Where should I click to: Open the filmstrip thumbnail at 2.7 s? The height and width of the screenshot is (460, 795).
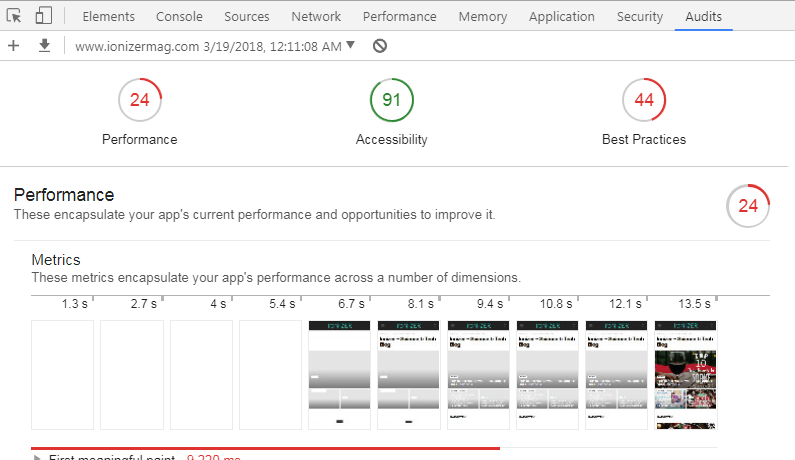pyautogui.click(x=132, y=375)
